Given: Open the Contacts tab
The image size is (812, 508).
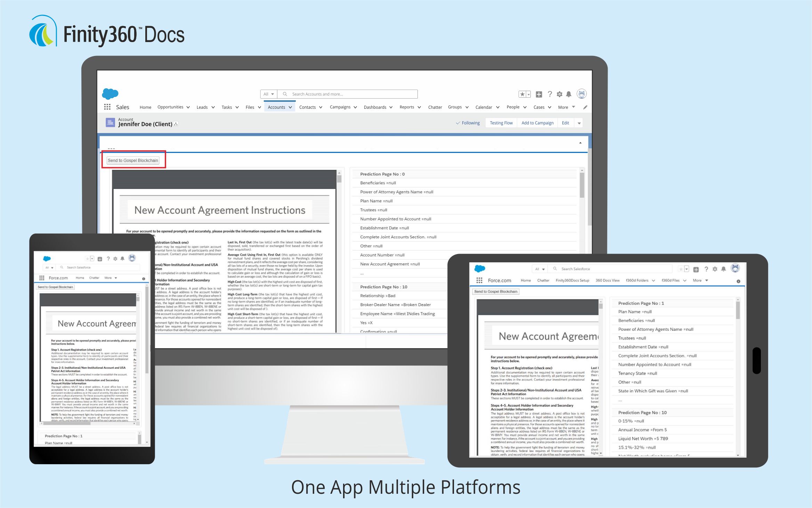Looking at the screenshot, I should (307, 107).
